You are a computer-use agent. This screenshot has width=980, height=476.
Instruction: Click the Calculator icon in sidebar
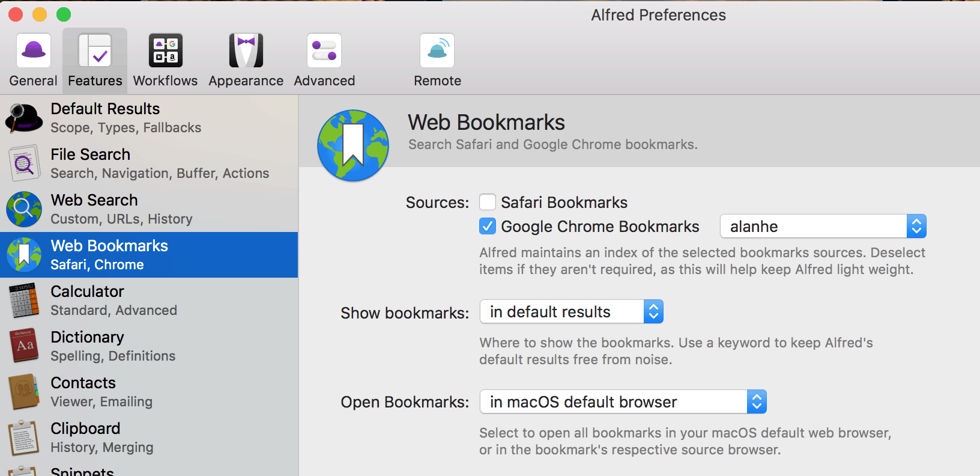pyautogui.click(x=24, y=301)
